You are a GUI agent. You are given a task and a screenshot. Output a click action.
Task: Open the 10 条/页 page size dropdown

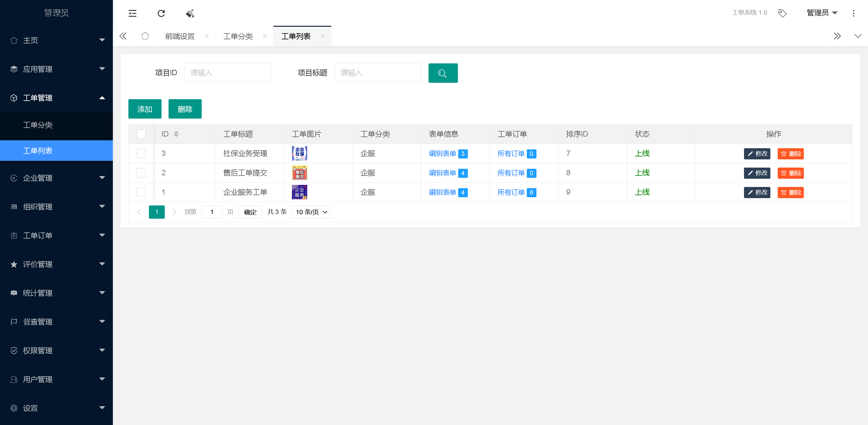pyautogui.click(x=311, y=212)
